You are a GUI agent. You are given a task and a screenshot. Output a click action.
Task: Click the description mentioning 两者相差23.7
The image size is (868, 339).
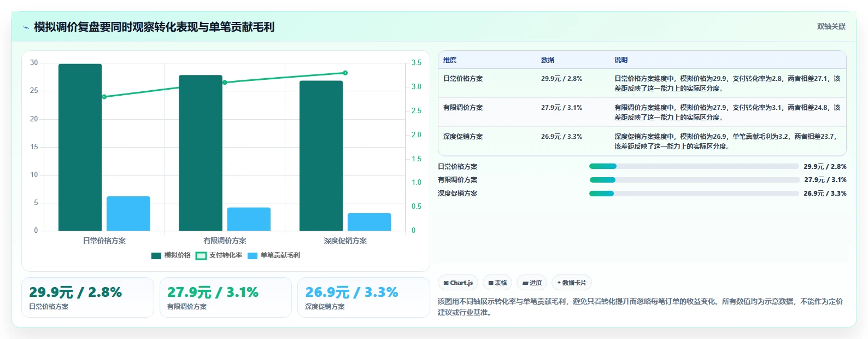point(728,142)
